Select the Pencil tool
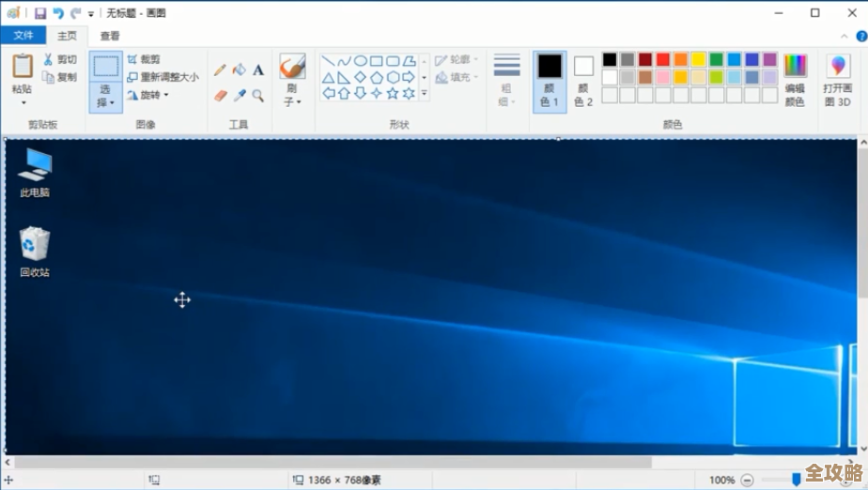This screenshot has height=490, width=868. 220,69
